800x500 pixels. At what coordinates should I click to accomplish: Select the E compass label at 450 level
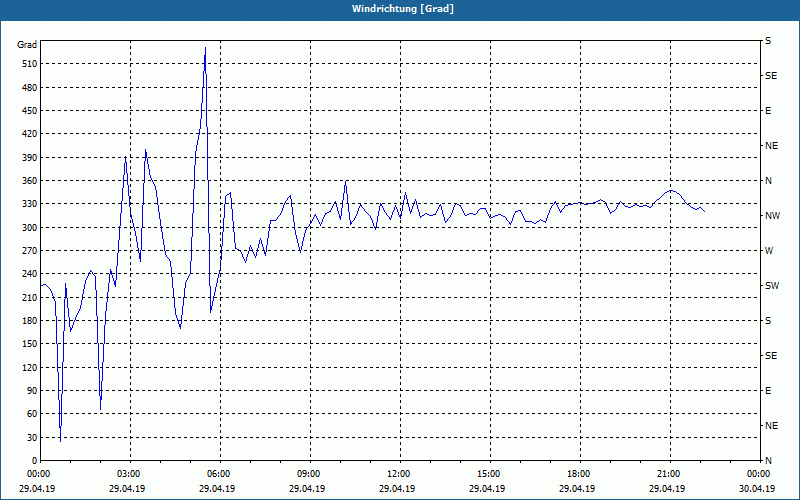[768, 111]
